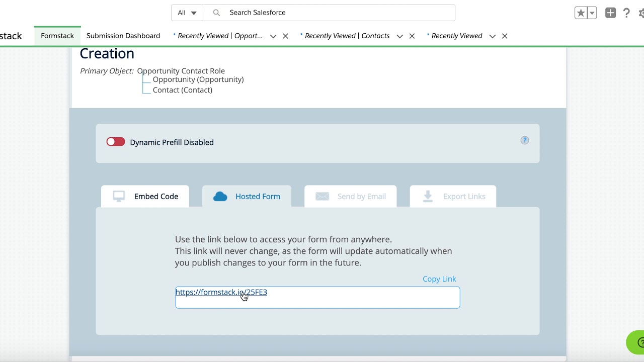Switch to the Embed Code tab

(145, 196)
